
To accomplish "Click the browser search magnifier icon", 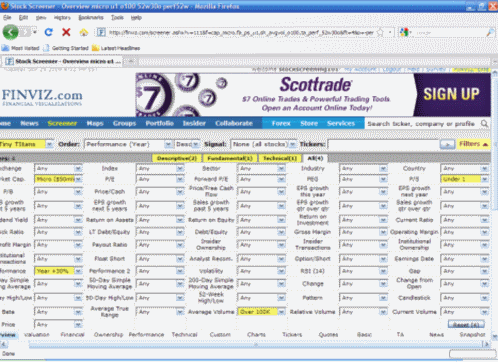I will 490,32.
